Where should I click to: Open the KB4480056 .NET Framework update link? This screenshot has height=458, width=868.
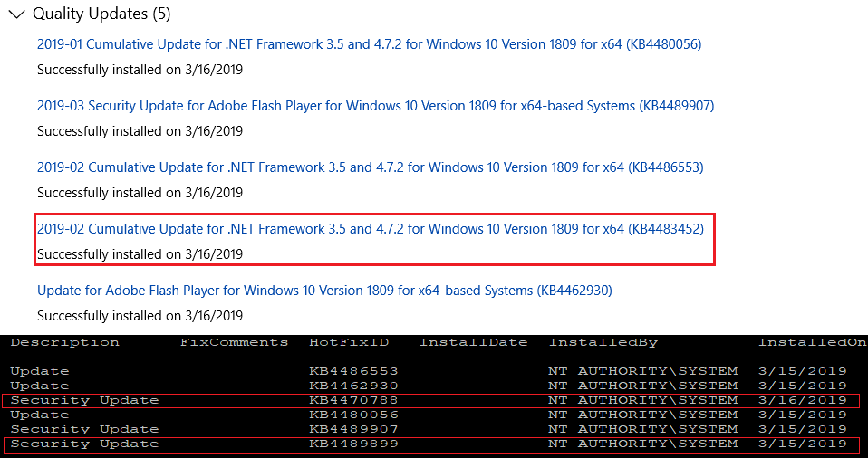[x=370, y=44]
